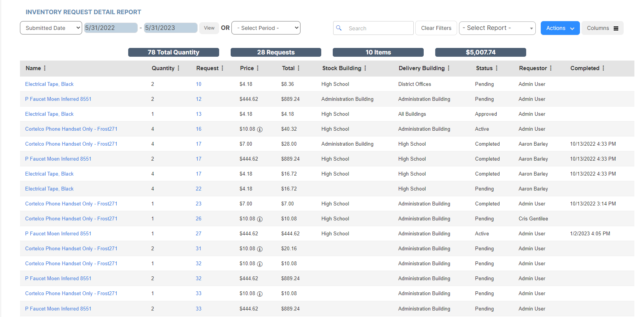The image size is (644, 317).
Task: Open Electrical Tape, Black on request 22 row
Action: pos(49,189)
